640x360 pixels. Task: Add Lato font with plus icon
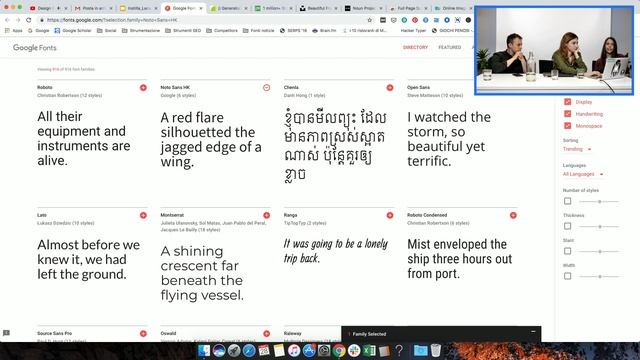point(143,216)
